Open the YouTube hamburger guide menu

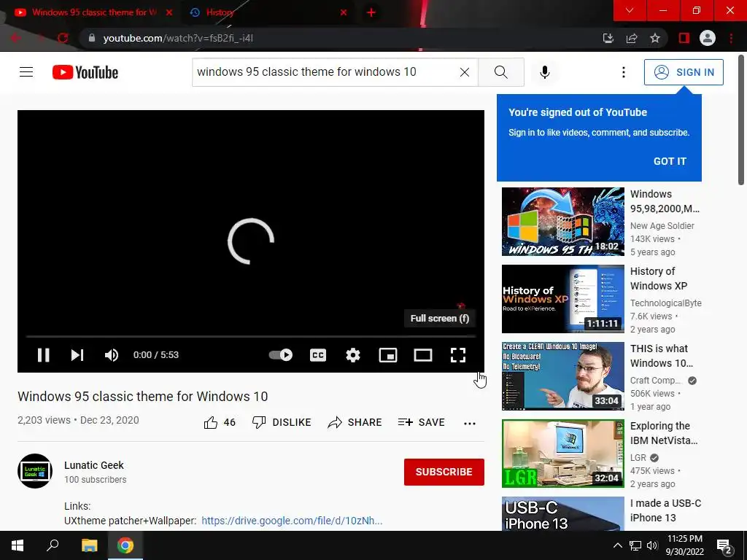[26, 72]
